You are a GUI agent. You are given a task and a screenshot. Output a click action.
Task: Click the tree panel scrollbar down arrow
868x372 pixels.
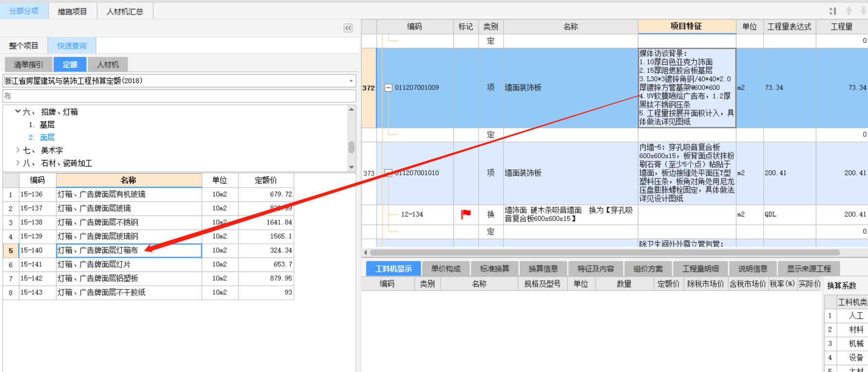pyautogui.click(x=351, y=167)
